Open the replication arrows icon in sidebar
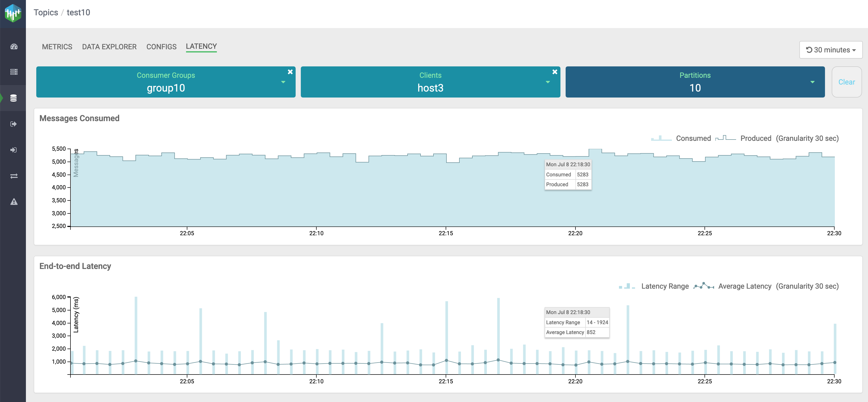The image size is (868, 402). point(14,176)
